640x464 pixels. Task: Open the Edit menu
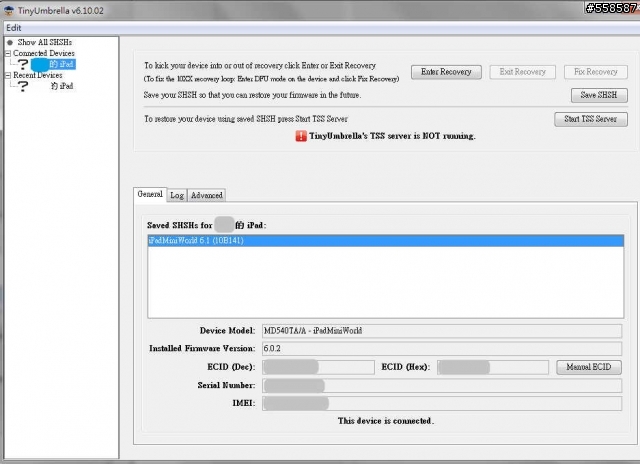pyautogui.click(x=13, y=28)
